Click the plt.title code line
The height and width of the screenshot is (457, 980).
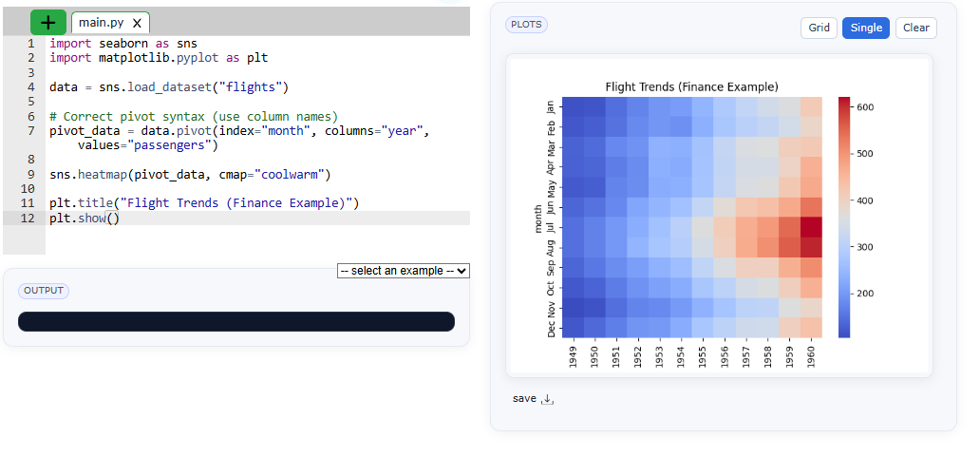(204, 203)
